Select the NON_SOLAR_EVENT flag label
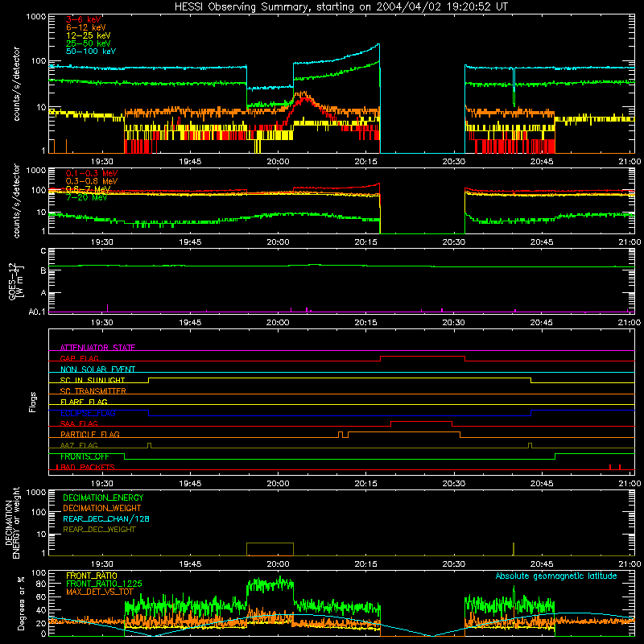Screen dimensions: 644x644 (x=97, y=369)
